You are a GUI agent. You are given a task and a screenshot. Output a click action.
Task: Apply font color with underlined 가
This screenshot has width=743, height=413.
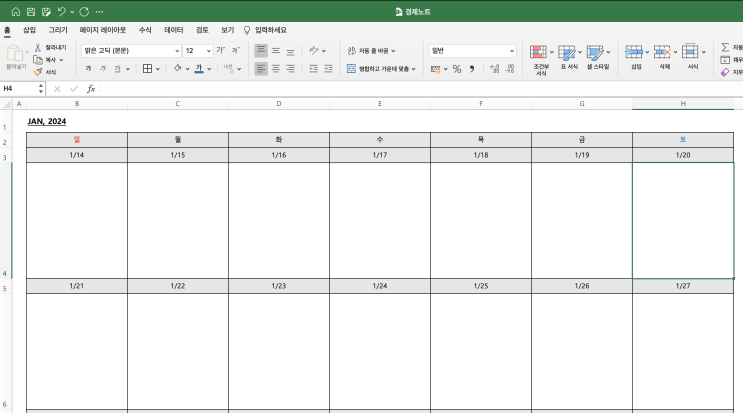(199, 69)
